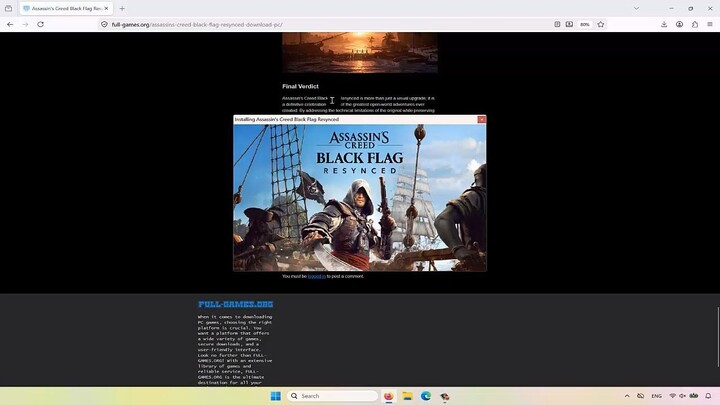Click the installer title bar text

[287, 119]
